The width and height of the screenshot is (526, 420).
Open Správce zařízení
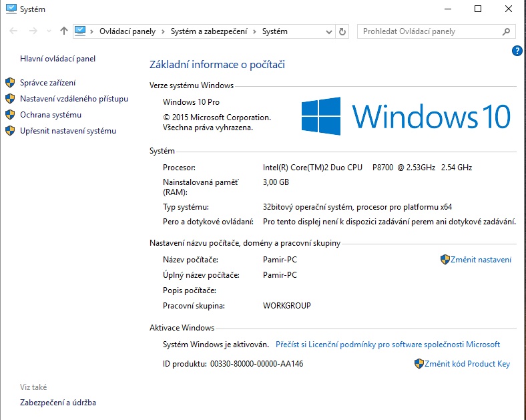[x=47, y=83]
